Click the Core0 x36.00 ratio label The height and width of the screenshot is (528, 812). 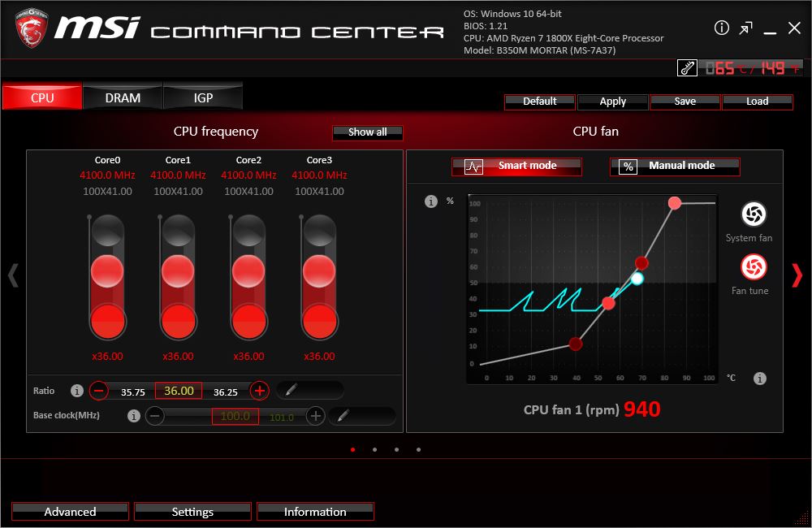click(x=107, y=357)
